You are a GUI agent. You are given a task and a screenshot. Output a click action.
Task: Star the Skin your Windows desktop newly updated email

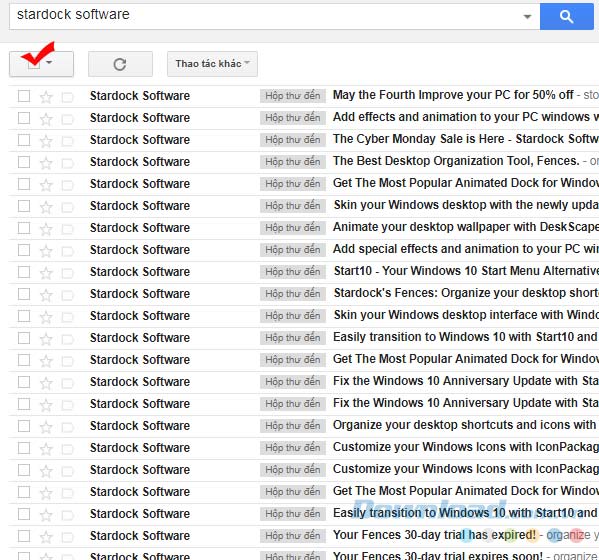click(46, 207)
